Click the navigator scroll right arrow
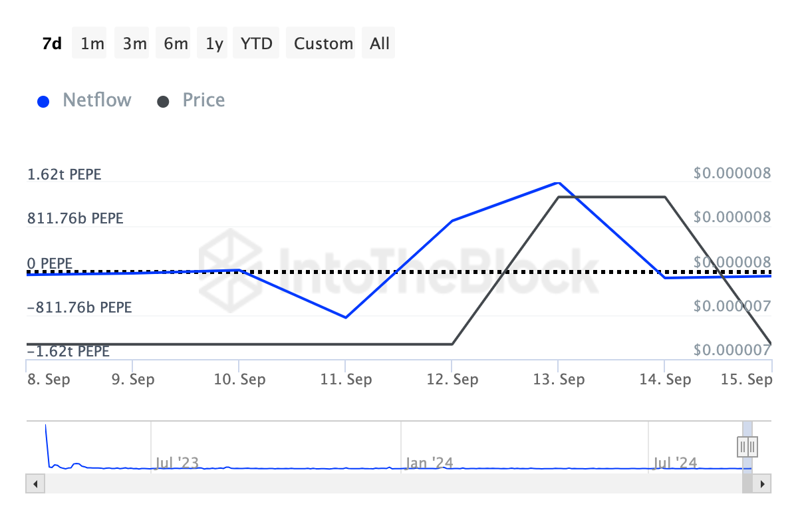The width and height of the screenshot is (798, 532). pos(763,483)
